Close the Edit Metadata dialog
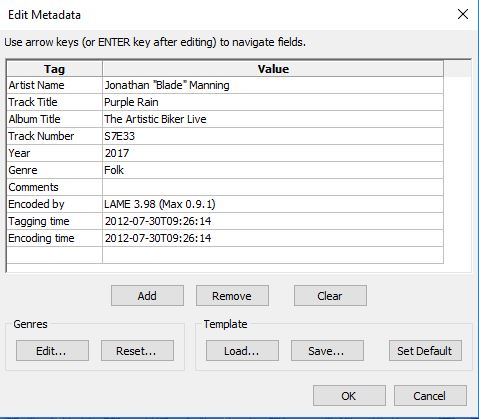The width and height of the screenshot is (479, 419). (463, 14)
